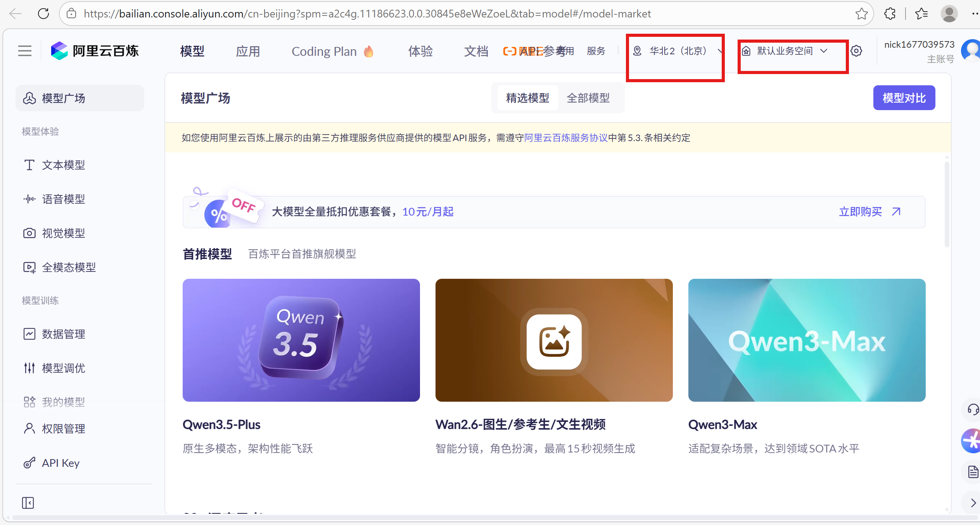Open Qwen3-Max model card thumbnail
Image resolution: width=980 pixels, height=525 pixels.
click(807, 340)
